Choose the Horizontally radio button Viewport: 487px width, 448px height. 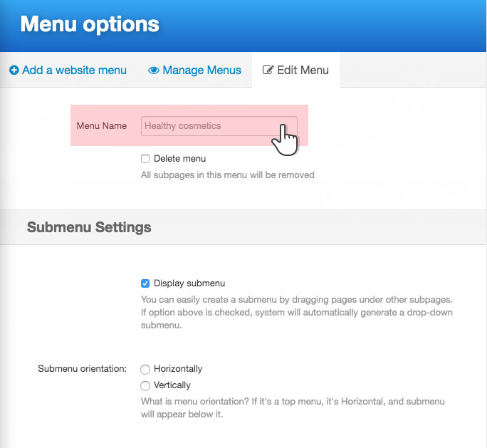[x=145, y=370]
